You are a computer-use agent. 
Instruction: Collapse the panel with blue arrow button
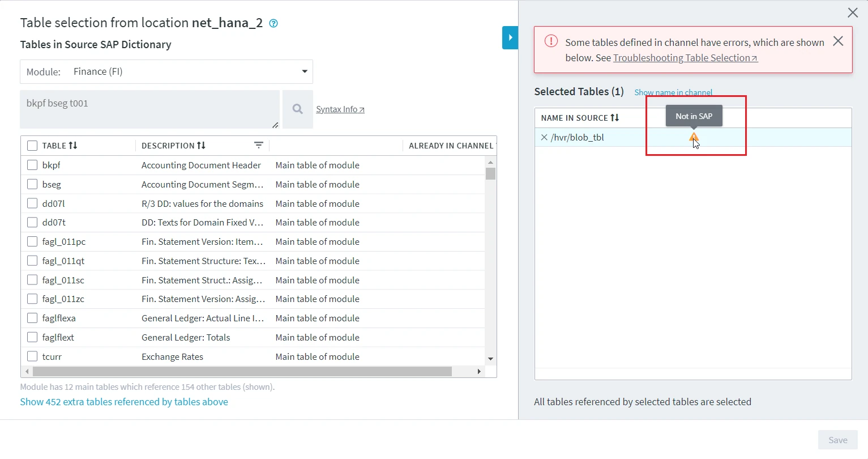pyautogui.click(x=510, y=38)
